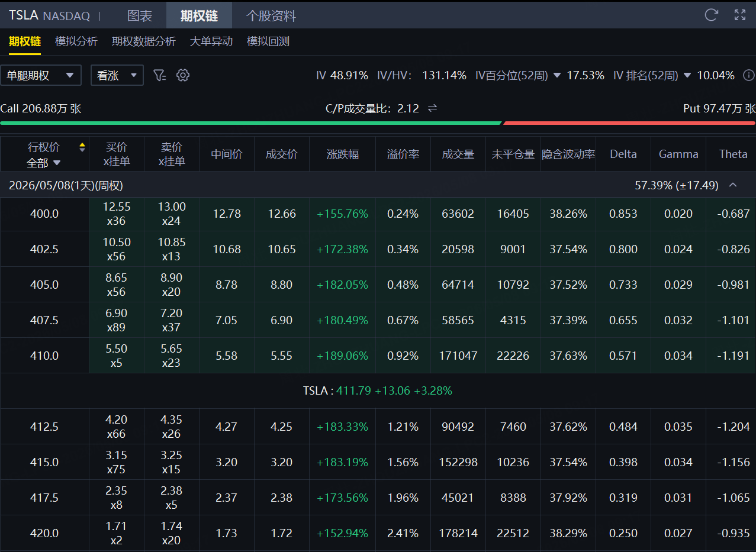756x552 pixels.
Task: Switch to the 个股资料 tab
Action: 271,15
